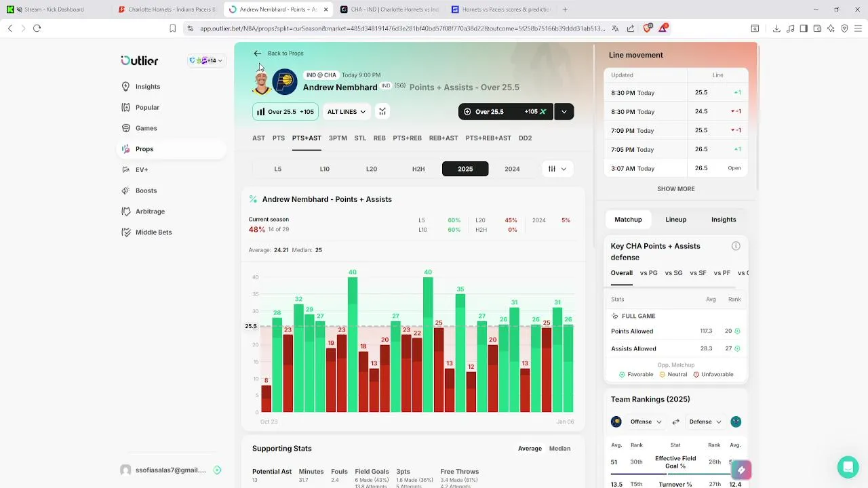Open the browser hamburger menu
868x488 pixels.
[x=858, y=28]
